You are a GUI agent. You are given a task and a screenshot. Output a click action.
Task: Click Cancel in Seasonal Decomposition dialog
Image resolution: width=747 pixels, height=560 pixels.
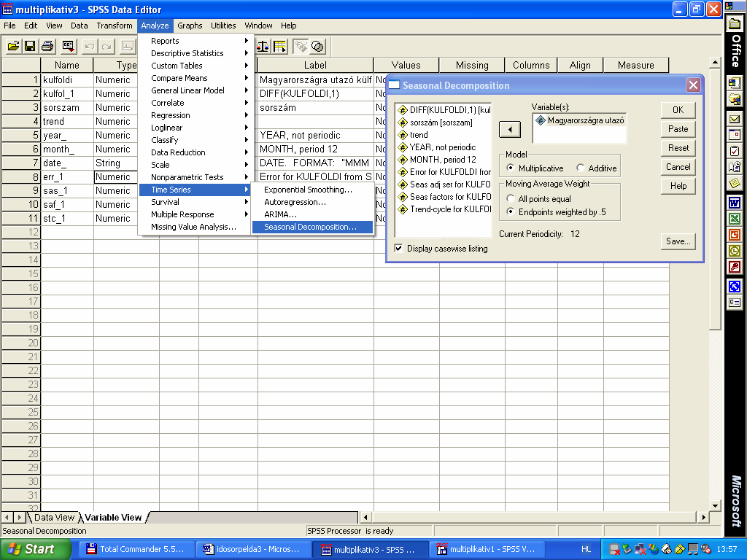click(x=678, y=167)
